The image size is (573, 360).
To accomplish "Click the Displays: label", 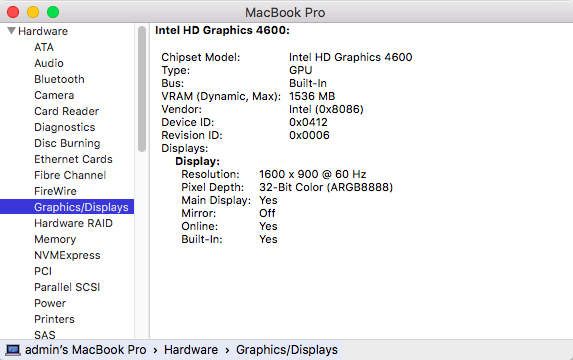I will pos(185,148).
